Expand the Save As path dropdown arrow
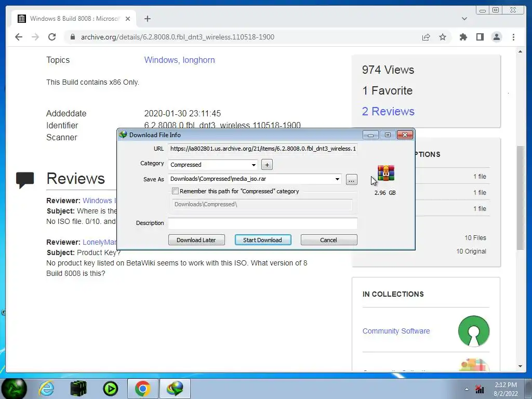This screenshot has width=532, height=399. pyautogui.click(x=337, y=179)
